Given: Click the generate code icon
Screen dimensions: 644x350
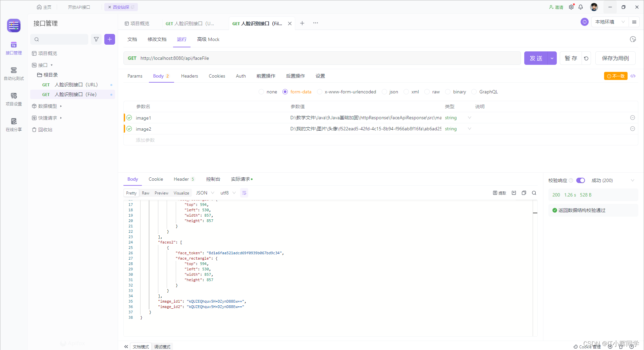Looking at the screenshot, I should pyautogui.click(x=633, y=76).
